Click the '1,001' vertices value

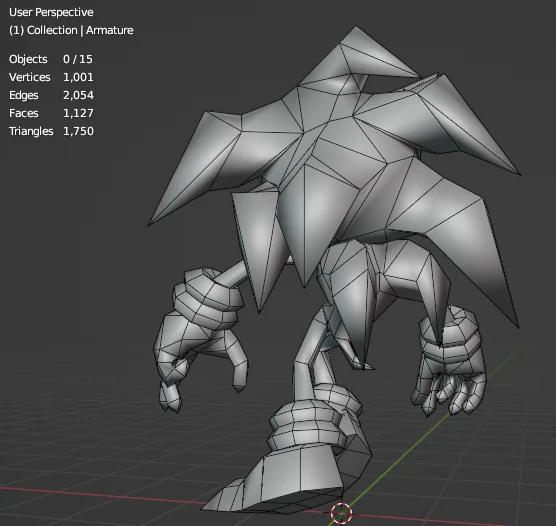[x=78, y=77]
